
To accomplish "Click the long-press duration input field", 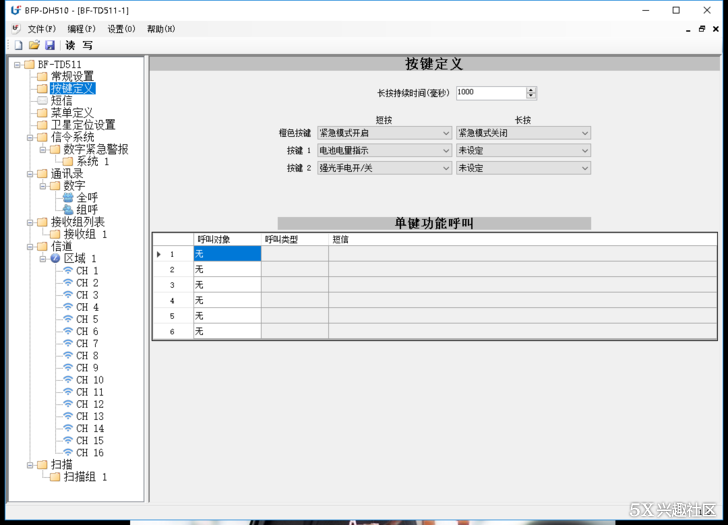I will (x=490, y=92).
